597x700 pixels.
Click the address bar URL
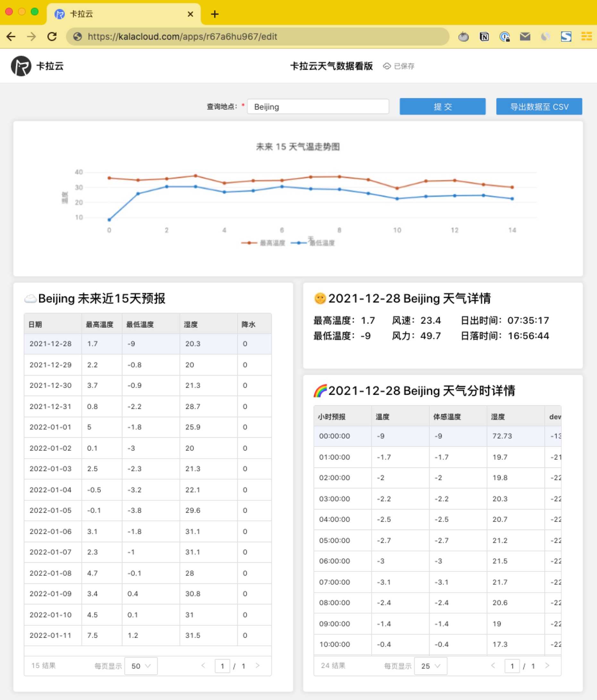182,37
